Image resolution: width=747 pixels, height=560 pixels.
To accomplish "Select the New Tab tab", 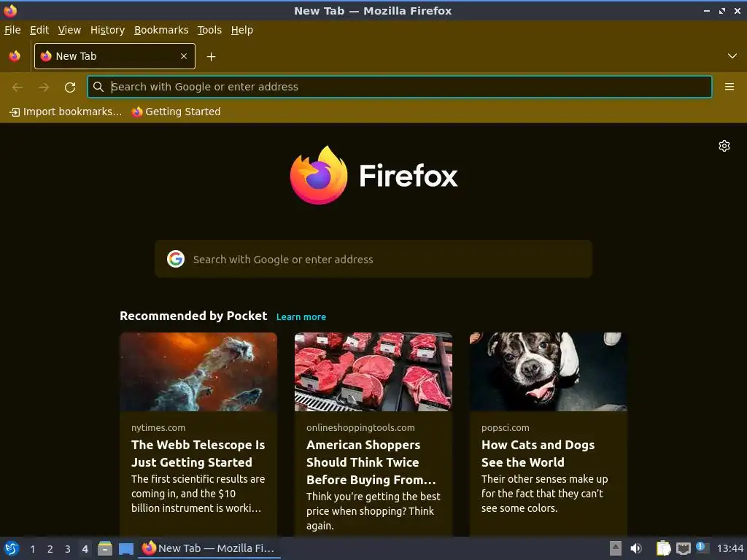I will [x=115, y=56].
